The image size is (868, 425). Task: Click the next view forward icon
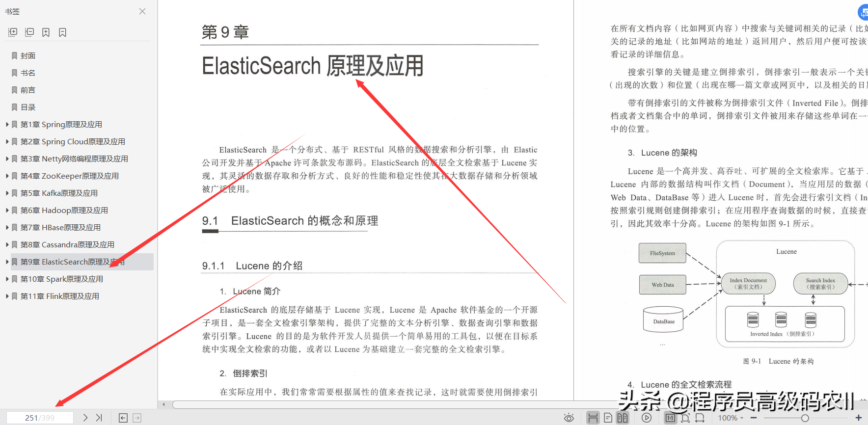click(137, 418)
